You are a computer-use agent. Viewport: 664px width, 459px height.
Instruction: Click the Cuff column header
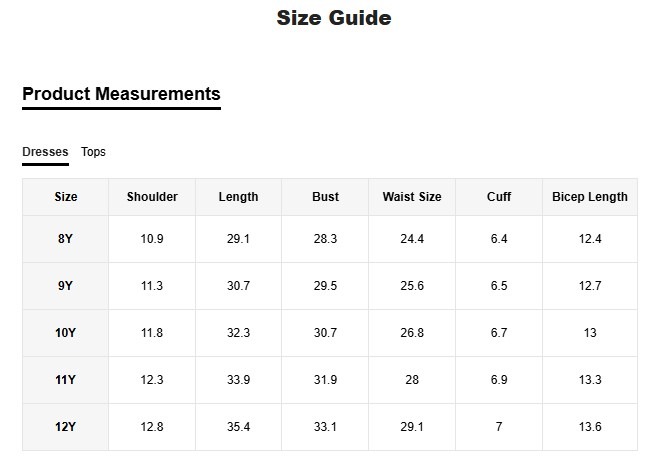499,197
